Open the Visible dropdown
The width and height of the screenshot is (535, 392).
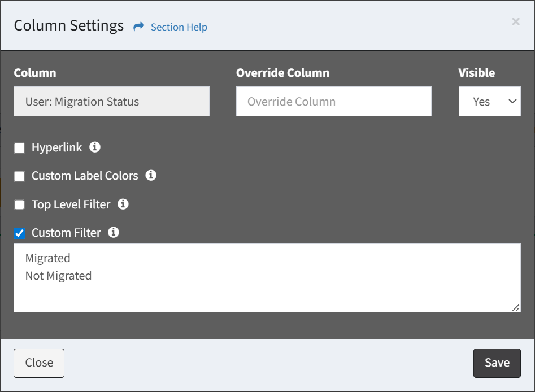[x=490, y=101]
